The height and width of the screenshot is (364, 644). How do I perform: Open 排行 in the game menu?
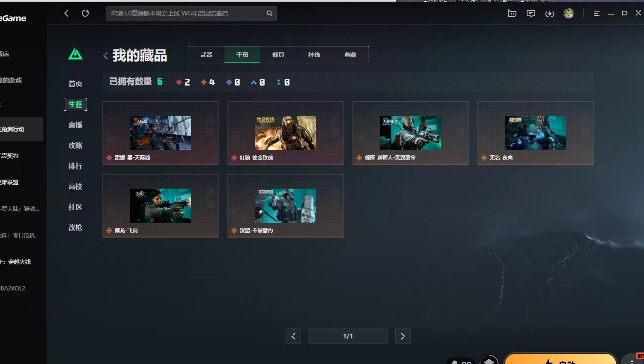click(x=75, y=166)
